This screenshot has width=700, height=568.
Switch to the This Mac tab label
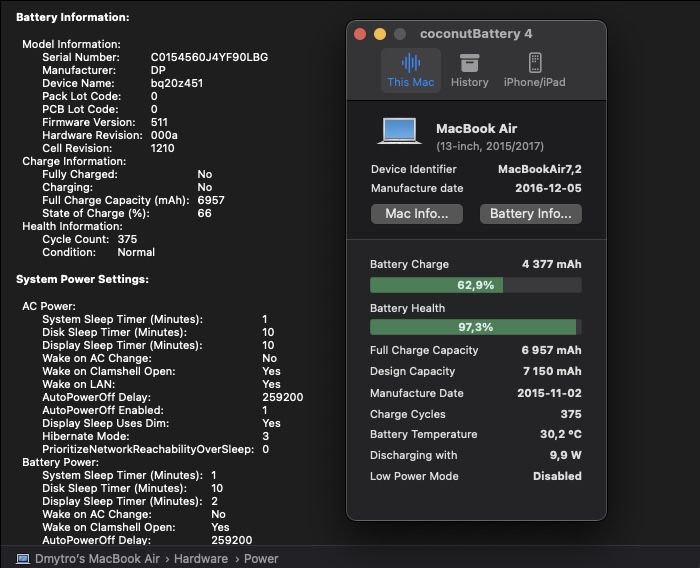411,82
